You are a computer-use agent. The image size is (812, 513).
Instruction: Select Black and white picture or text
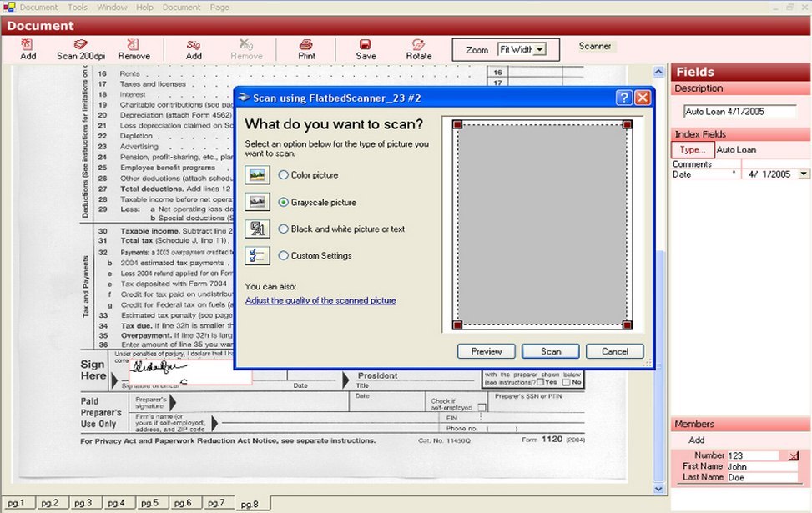(283, 229)
